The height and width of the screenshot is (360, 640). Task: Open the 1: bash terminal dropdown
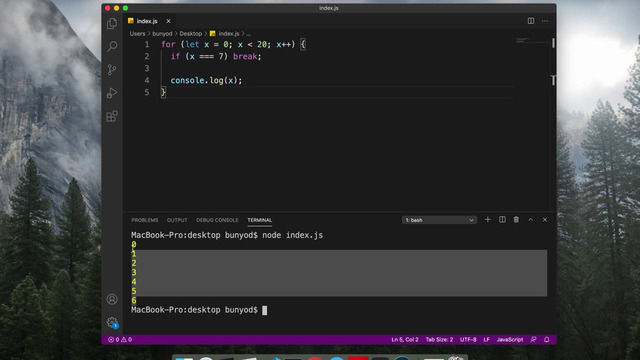[x=439, y=220]
